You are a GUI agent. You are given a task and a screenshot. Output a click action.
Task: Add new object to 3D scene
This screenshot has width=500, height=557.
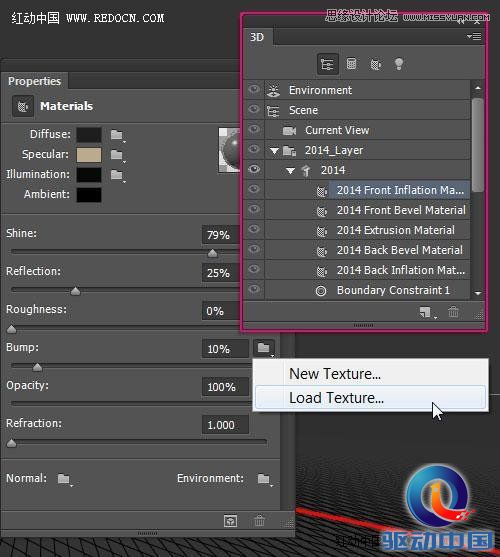point(425,312)
